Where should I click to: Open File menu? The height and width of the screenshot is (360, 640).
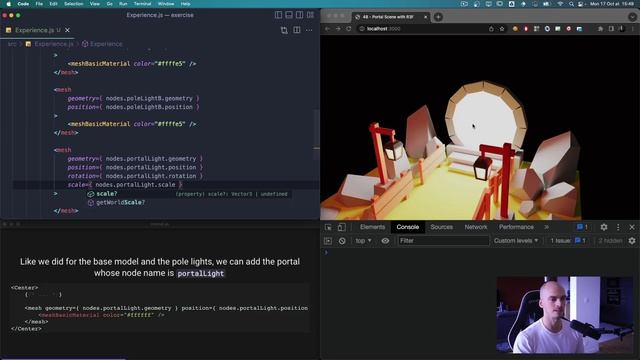click(x=39, y=4)
